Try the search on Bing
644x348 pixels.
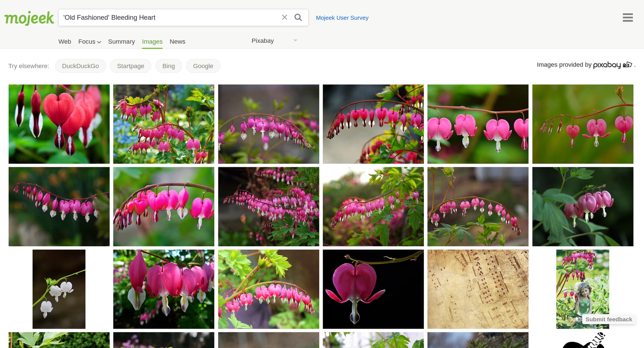click(x=169, y=66)
